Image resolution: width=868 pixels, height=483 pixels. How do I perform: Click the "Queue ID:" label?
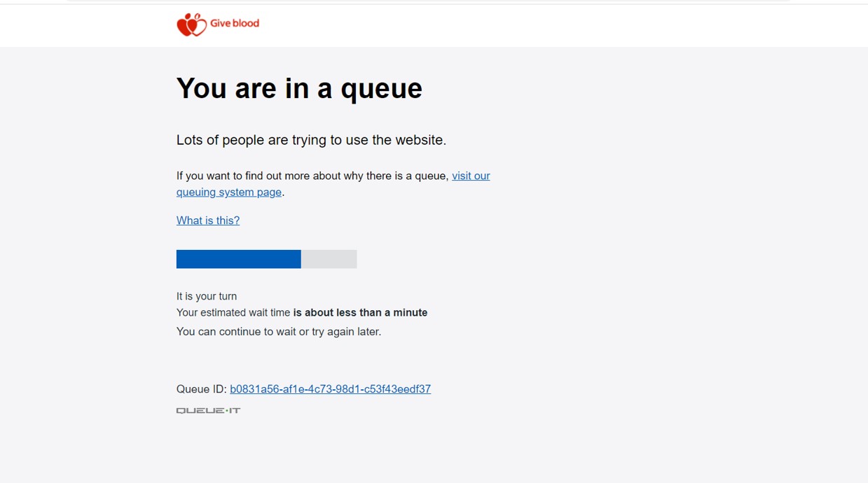point(201,389)
